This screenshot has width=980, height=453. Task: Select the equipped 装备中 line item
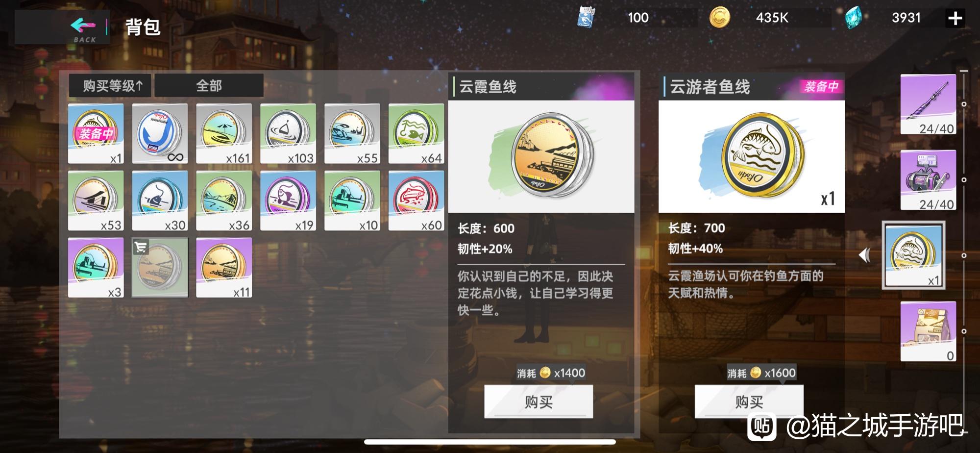96,133
